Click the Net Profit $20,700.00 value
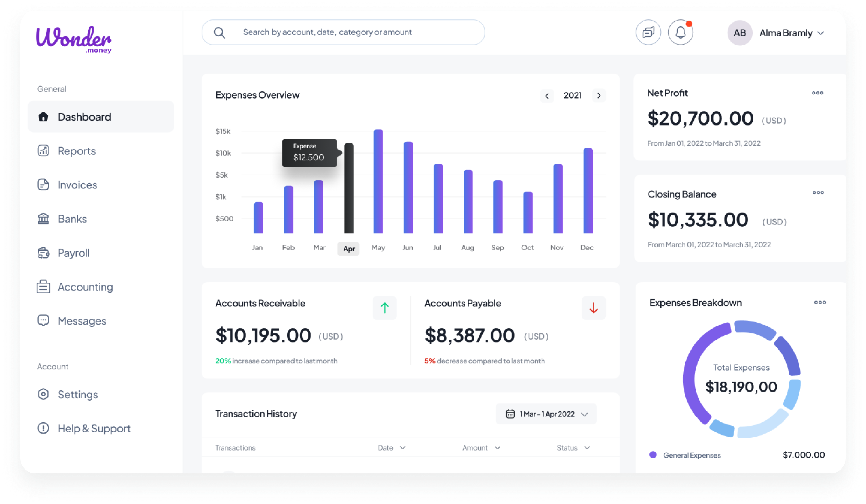Viewport: 866px width, 504px height. (x=700, y=118)
